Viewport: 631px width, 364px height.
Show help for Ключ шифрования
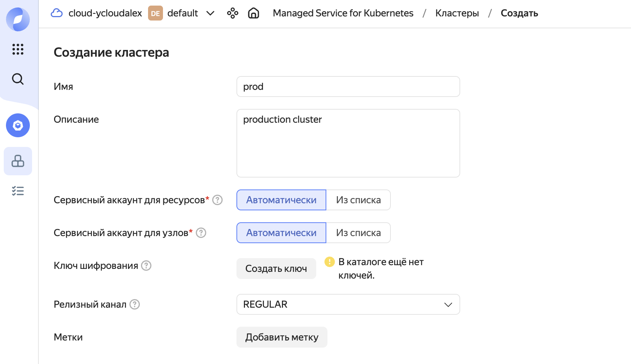146,266
